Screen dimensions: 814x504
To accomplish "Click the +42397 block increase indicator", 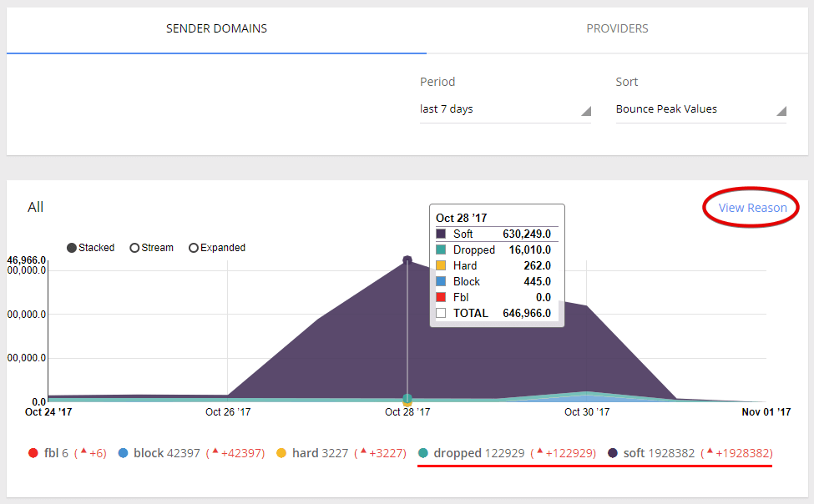I will pos(235,453).
